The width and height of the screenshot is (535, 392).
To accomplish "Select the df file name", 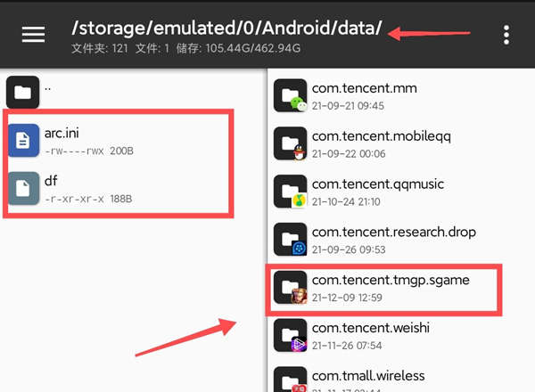I will tap(51, 181).
